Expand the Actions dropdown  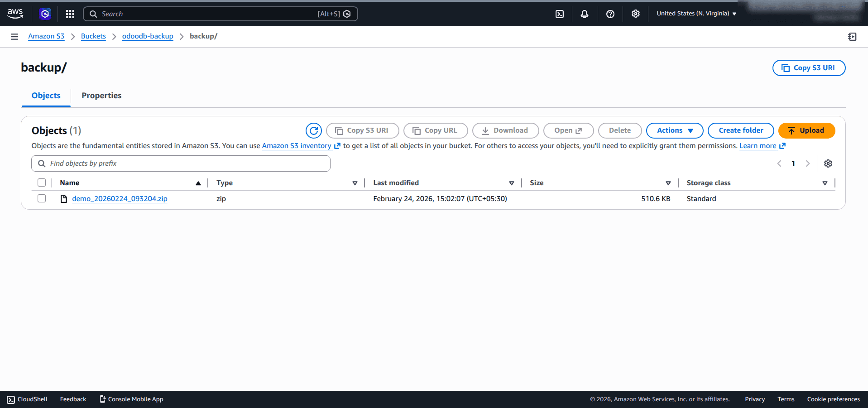(x=675, y=130)
